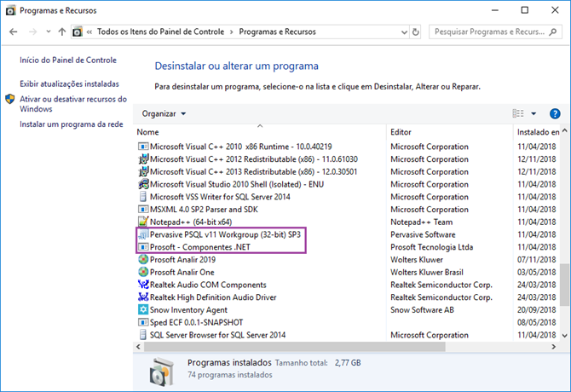Viewport: 571px width, 392px height.
Task: Click icon of Visual Studio 2010 Shell
Action: (x=143, y=184)
